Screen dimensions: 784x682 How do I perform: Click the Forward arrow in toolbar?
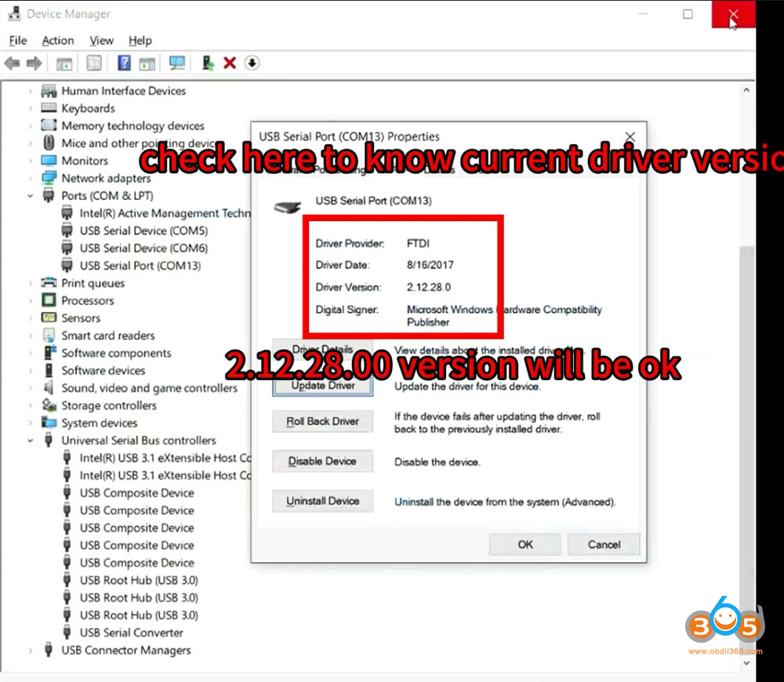34,63
